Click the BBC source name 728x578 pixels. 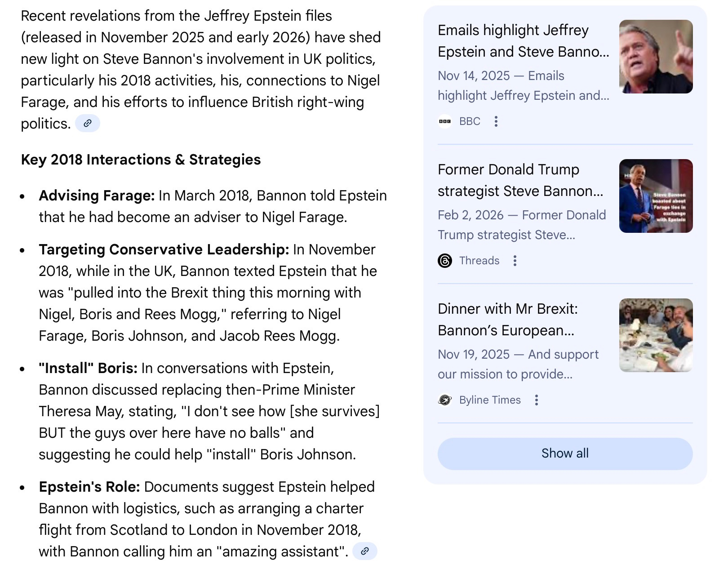click(470, 121)
